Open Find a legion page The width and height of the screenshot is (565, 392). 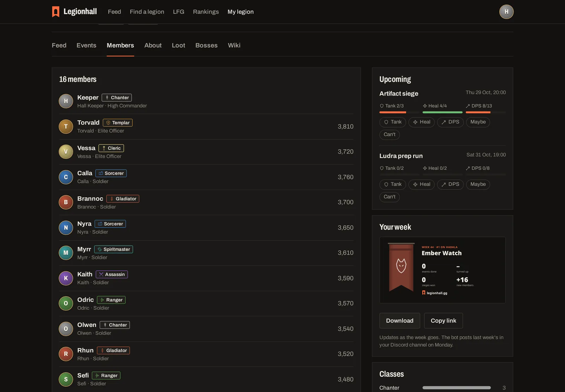(147, 12)
